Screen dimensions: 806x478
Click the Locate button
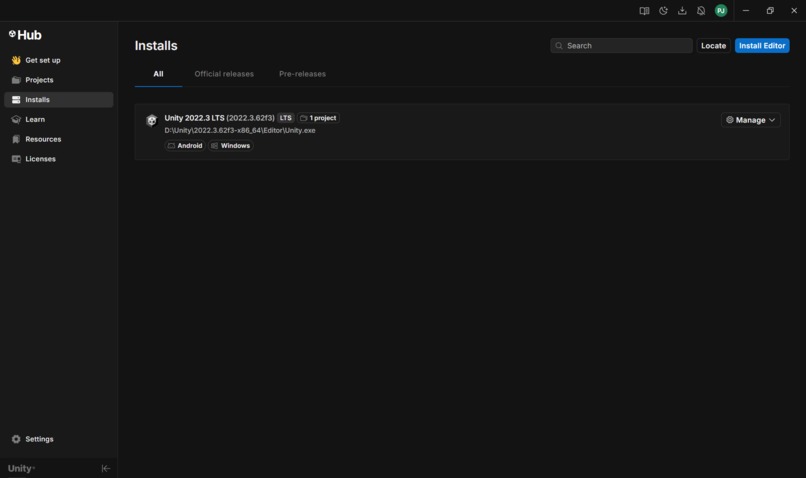(713, 46)
